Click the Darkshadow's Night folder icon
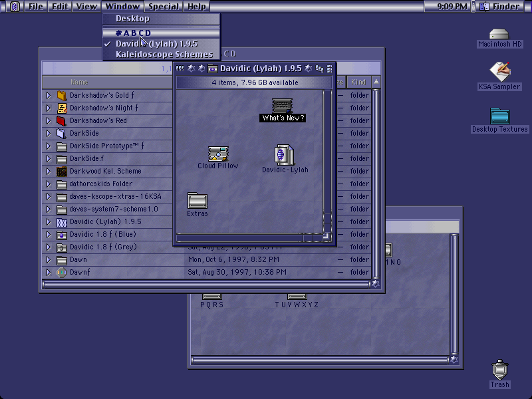This screenshot has width=532, height=399. coord(62,108)
